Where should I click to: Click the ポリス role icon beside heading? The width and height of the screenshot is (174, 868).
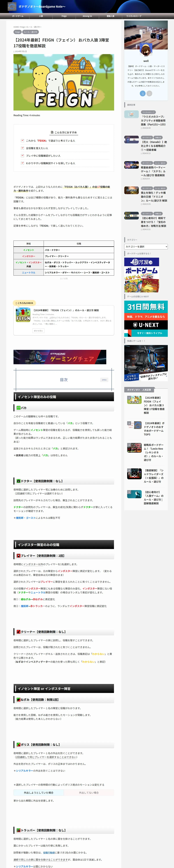[x=19, y=745]
